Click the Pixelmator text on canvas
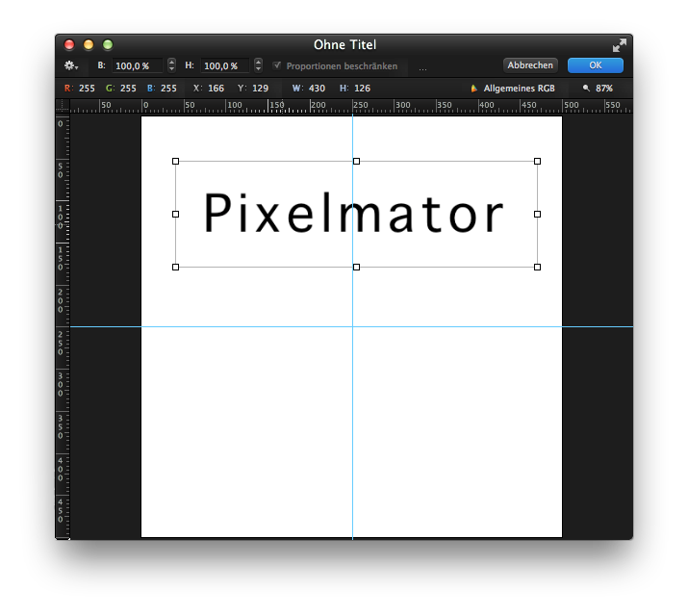Image resolution: width=688 pixels, height=616 pixels. click(353, 214)
